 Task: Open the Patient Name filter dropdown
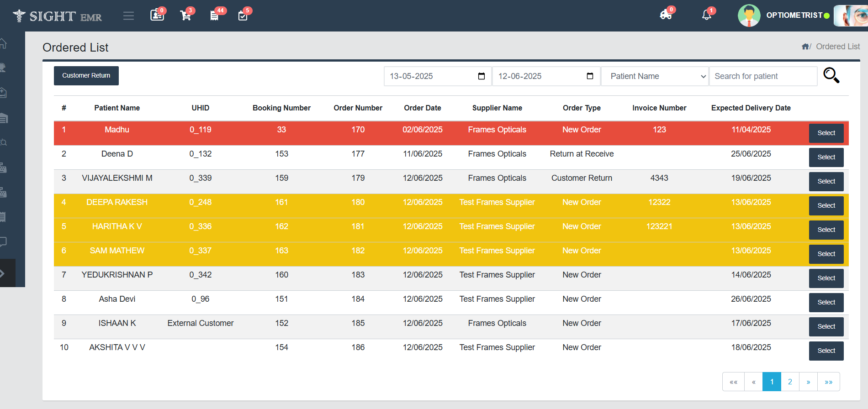[x=655, y=76]
